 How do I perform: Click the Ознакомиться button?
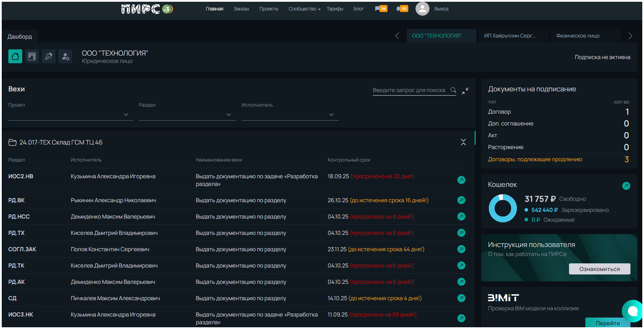tap(599, 269)
